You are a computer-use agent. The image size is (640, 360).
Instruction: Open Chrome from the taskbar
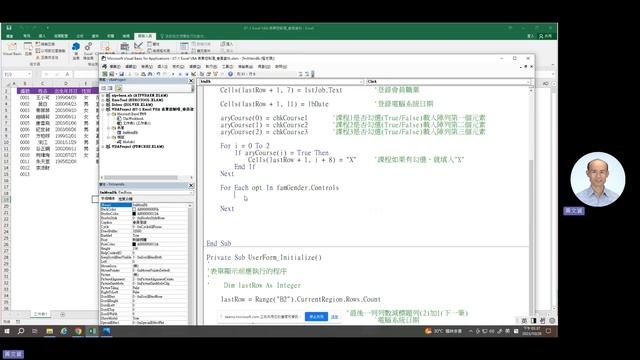(x=78, y=331)
